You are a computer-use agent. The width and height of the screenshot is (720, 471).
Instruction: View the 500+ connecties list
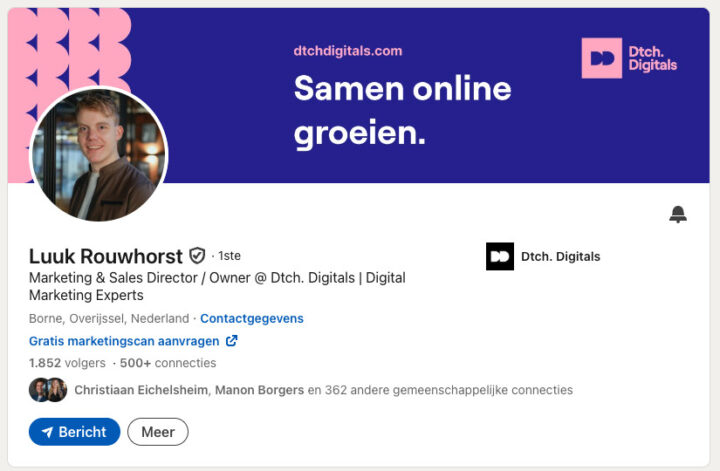point(168,363)
